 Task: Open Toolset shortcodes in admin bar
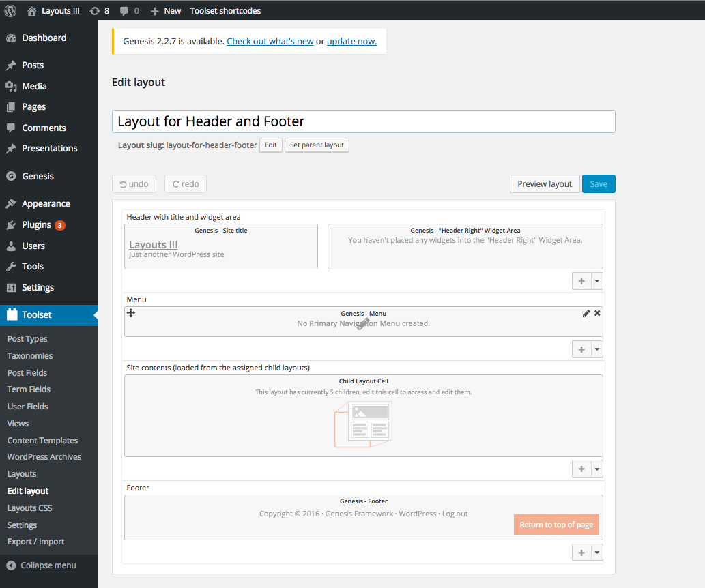(225, 11)
